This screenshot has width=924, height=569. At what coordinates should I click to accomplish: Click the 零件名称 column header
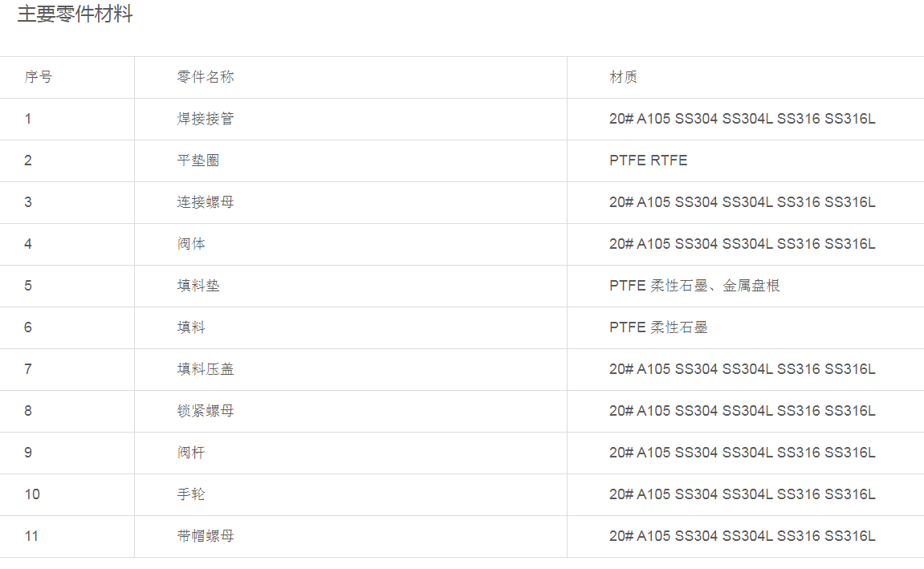pyautogui.click(x=206, y=77)
